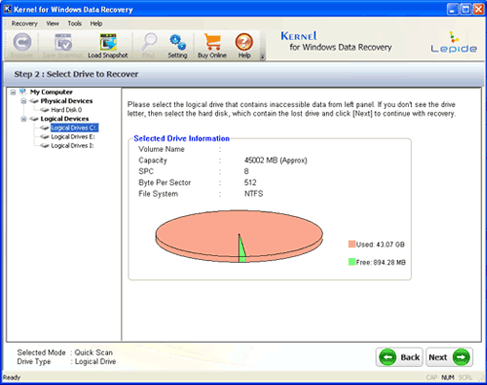Click the Recover toolbar icon
This screenshot has height=385, width=487.
pyautogui.click(x=22, y=42)
